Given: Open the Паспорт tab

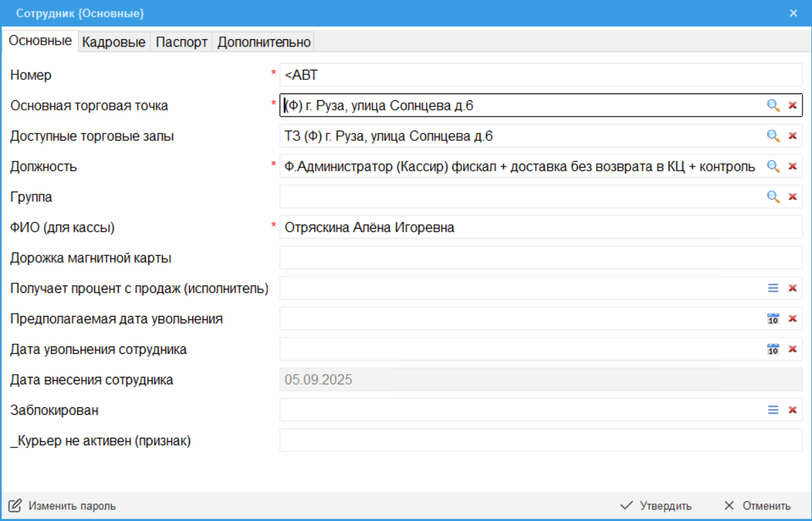Looking at the screenshot, I should pyautogui.click(x=181, y=42).
